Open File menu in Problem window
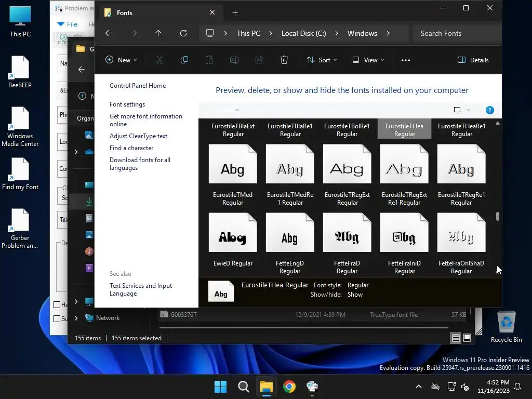The height and width of the screenshot is (399, 532). [x=68, y=24]
